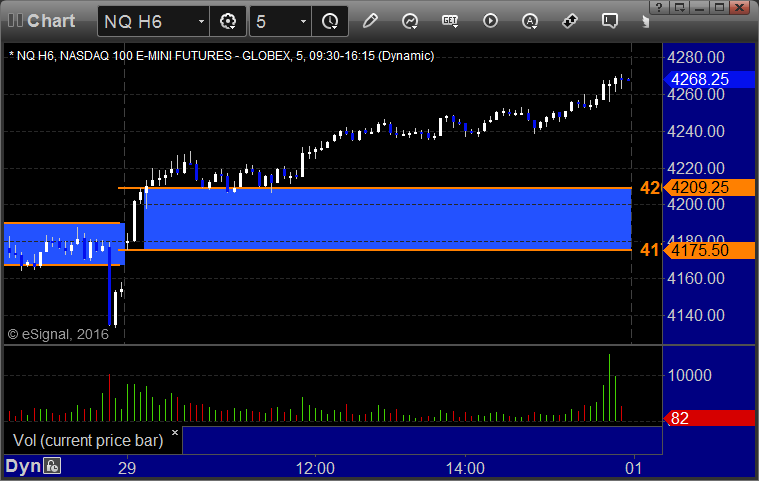759x481 pixels.
Task: Start bar replay playback
Action: point(490,21)
